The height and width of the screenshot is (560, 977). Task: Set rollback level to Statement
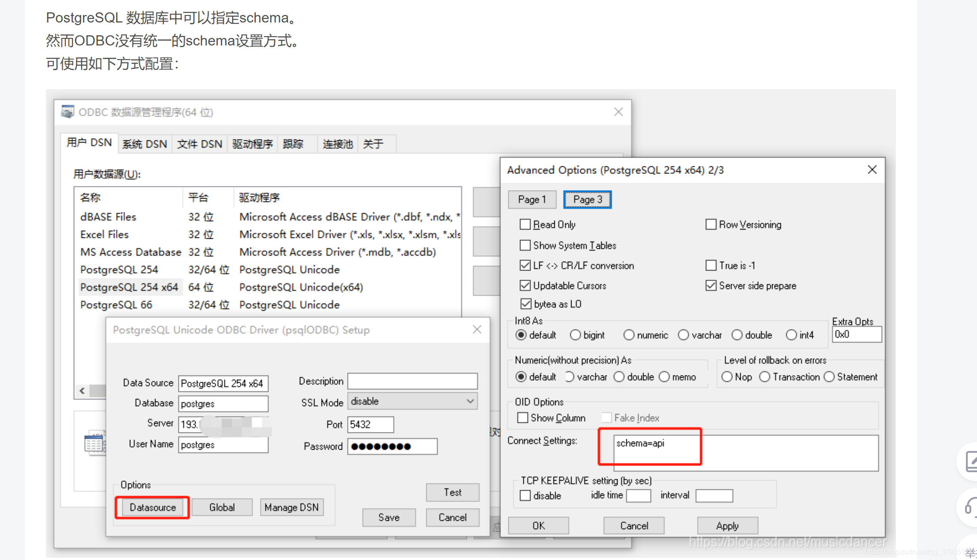click(829, 377)
